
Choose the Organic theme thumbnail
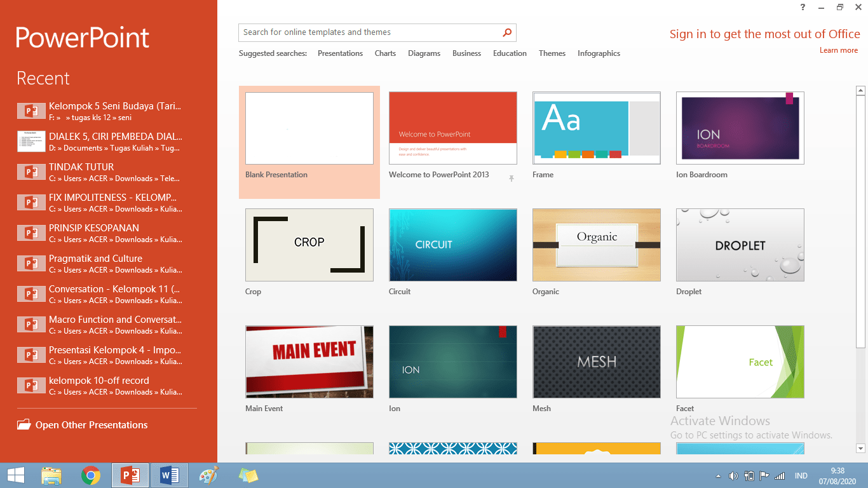tap(597, 245)
